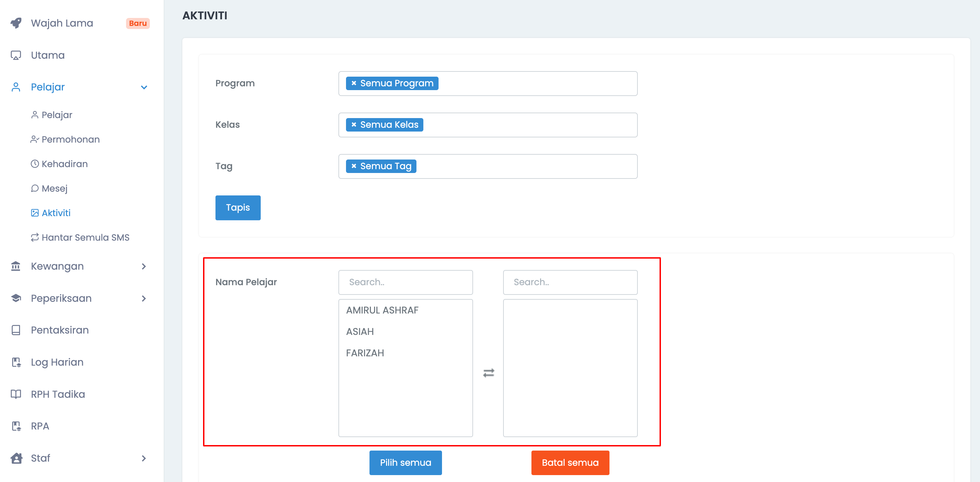
Task: Click the Staf icon in sidebar
Action: click(x=16, y=458)
